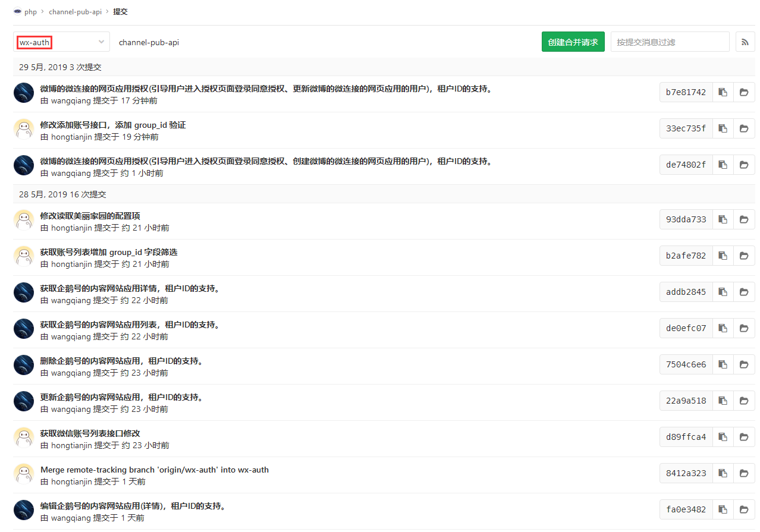Open commit 删除企鹅号的内容网站应用

[x=123, y=361]
